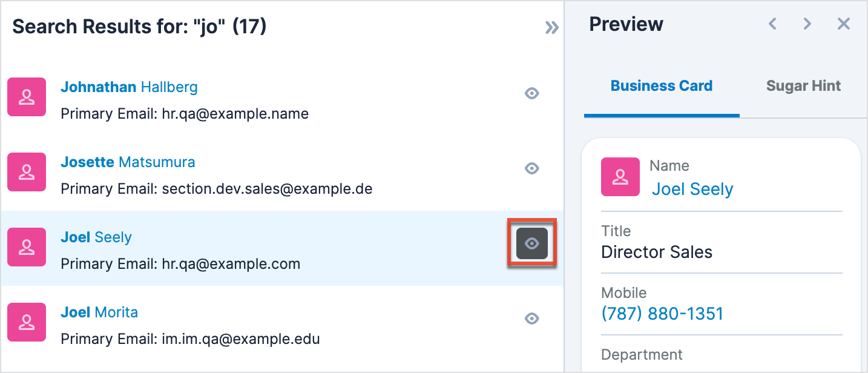Click the contact avatar on the Business Card

pos(620,177)
